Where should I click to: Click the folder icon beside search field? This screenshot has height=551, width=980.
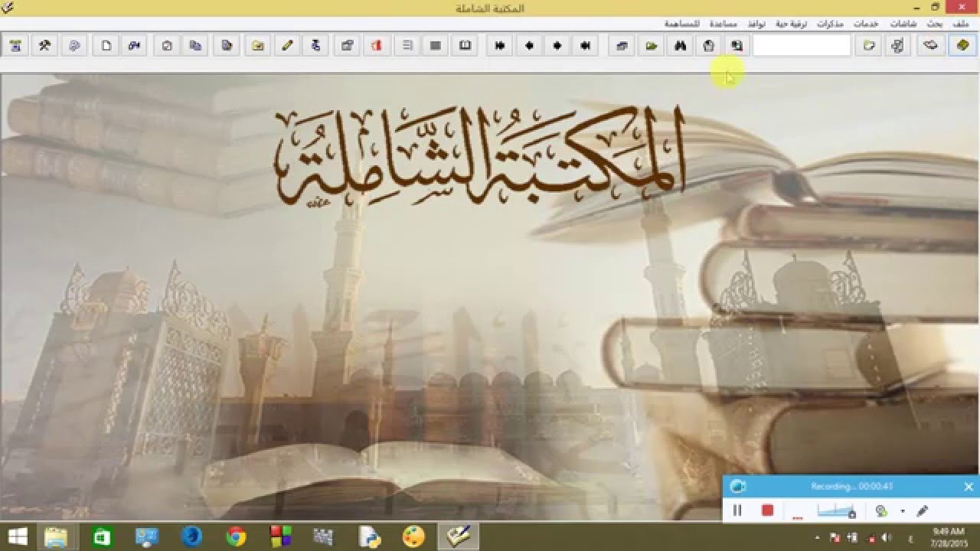click(869, 46)
